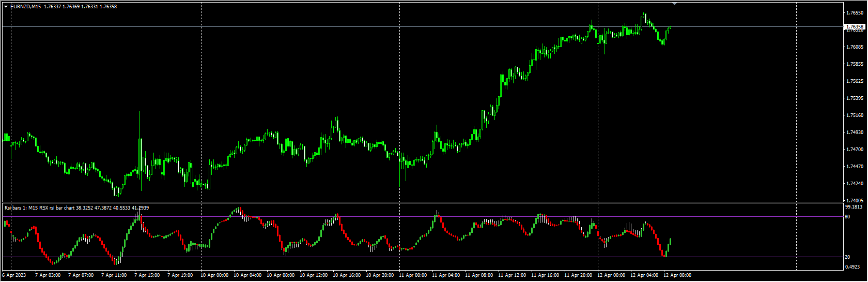This screenshot has height=282, width=868.
Task: Click the 99.1813 indicator scale value
Action: [x=854, y=207]
